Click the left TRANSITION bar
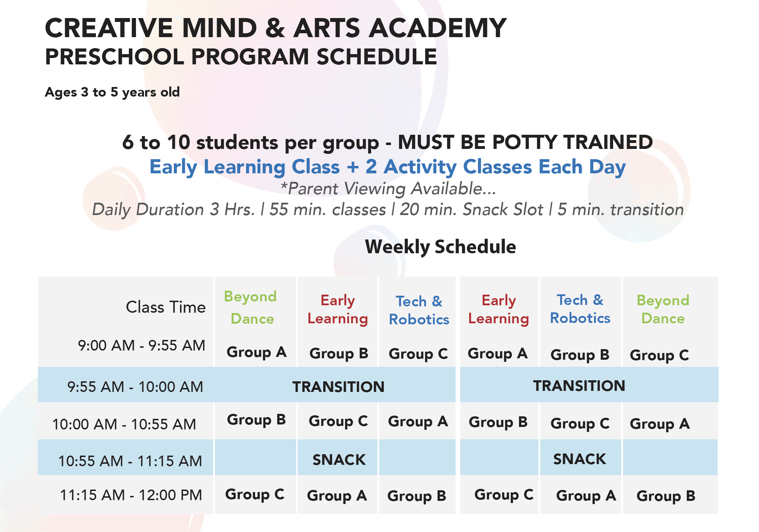Image resolution: width=759 pixels, height=532 pixels. pyautogui.click(x=335, y=385)
